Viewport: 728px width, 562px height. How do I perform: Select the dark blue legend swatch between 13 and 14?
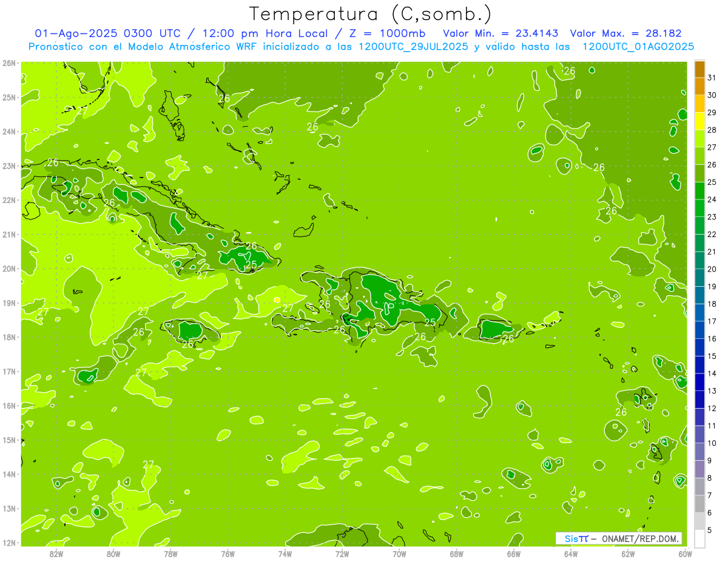[x=699, y=382]
